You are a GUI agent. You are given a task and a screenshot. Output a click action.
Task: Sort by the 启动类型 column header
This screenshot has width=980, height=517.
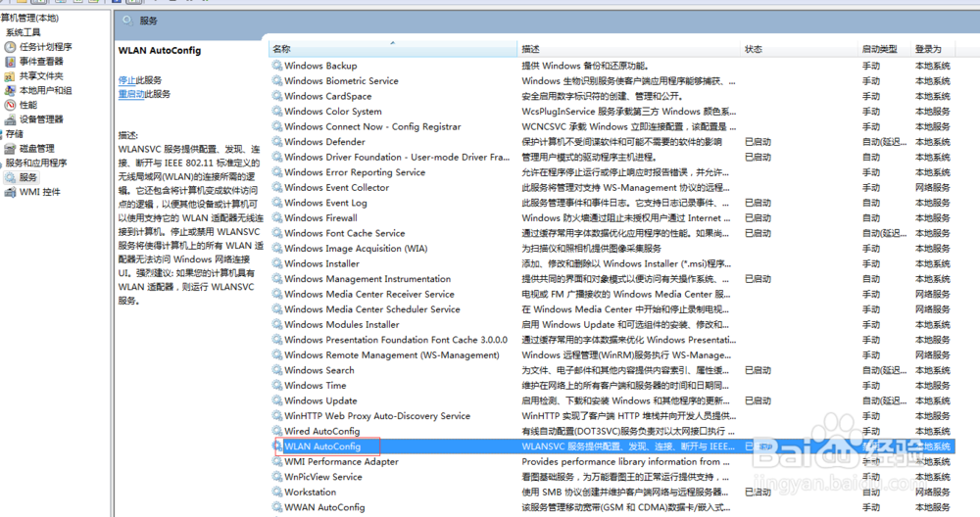tap(884, 49)
